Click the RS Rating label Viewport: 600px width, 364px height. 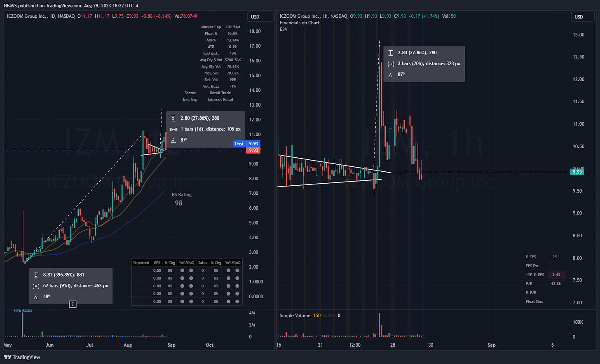point(182,194)
